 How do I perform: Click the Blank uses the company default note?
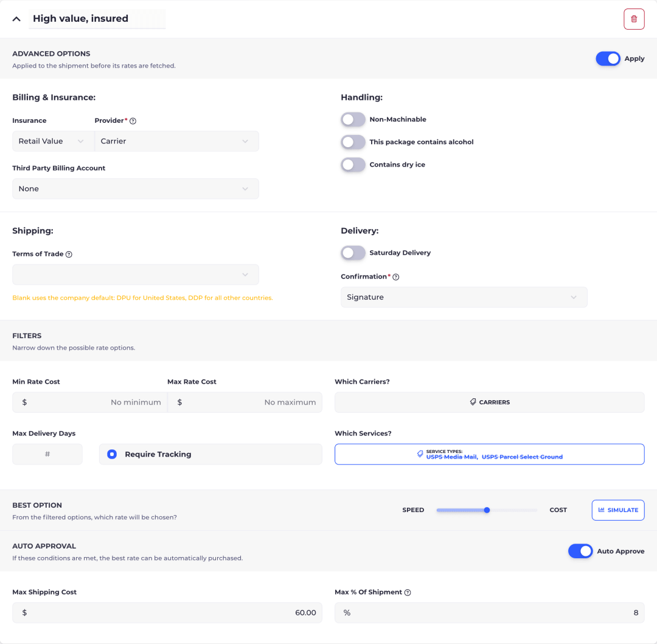(x=142, y=298)
